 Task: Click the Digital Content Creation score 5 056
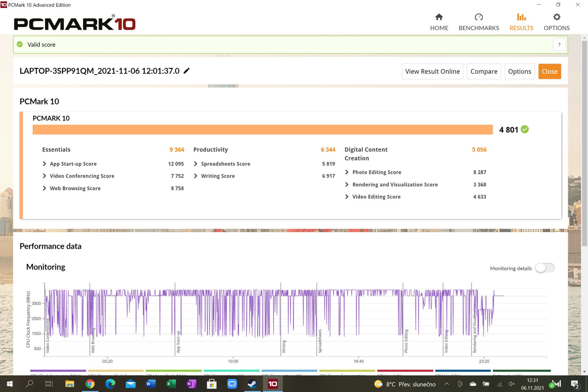pos(479,149)
